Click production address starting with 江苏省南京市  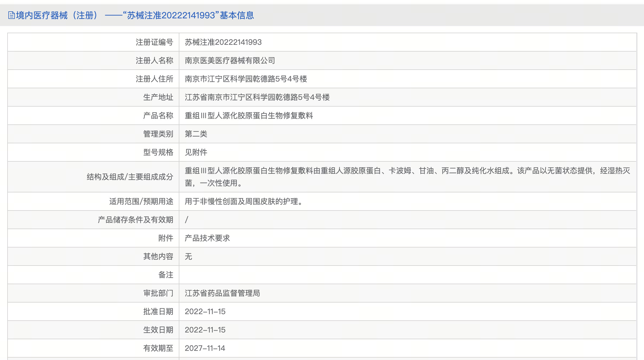pyautogui.click(x=257, y=97)
